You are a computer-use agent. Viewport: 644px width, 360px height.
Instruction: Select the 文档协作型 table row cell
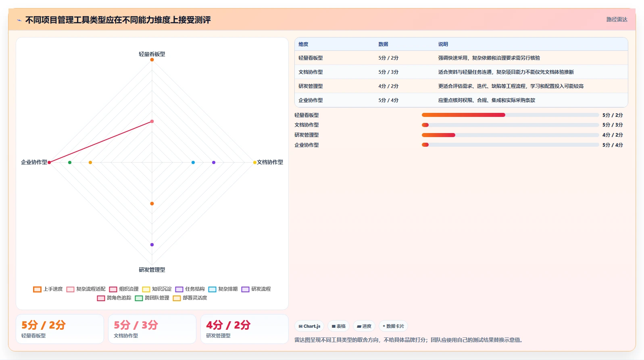tap(311, 72)
